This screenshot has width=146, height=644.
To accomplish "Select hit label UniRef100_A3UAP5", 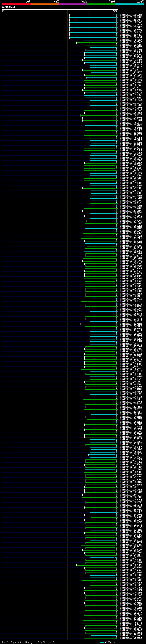I will click(131, 60).
